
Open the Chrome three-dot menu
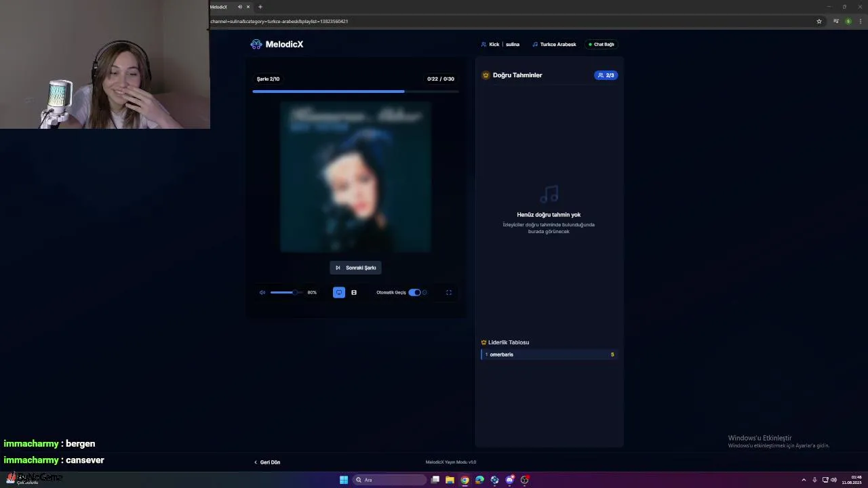pyautogui.click(x=860, y=21)
